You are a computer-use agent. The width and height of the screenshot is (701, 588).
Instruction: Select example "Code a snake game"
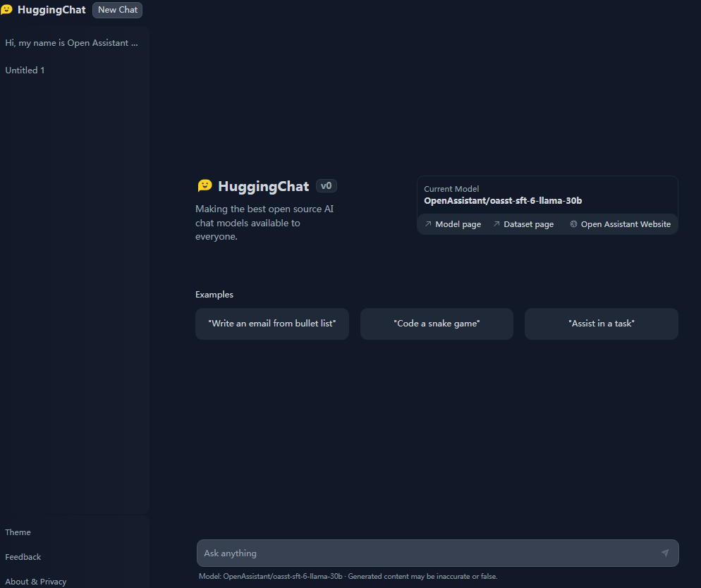[437, 324]
